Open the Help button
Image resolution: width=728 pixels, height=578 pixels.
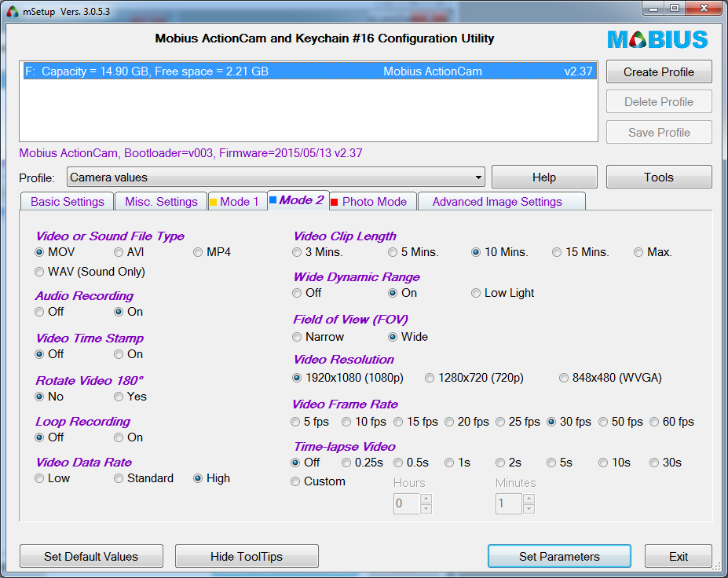point(544,177)
